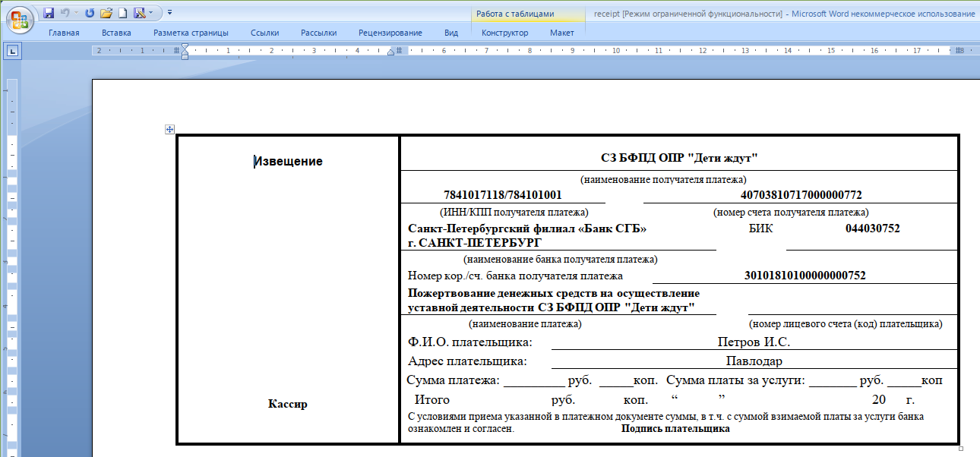Click the С условиями приема sentence
Screen dimensions: 980x457
[665, 417]
